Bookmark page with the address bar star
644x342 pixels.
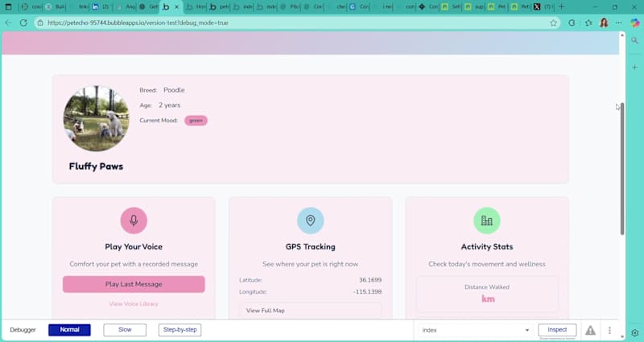coord(553,23)
